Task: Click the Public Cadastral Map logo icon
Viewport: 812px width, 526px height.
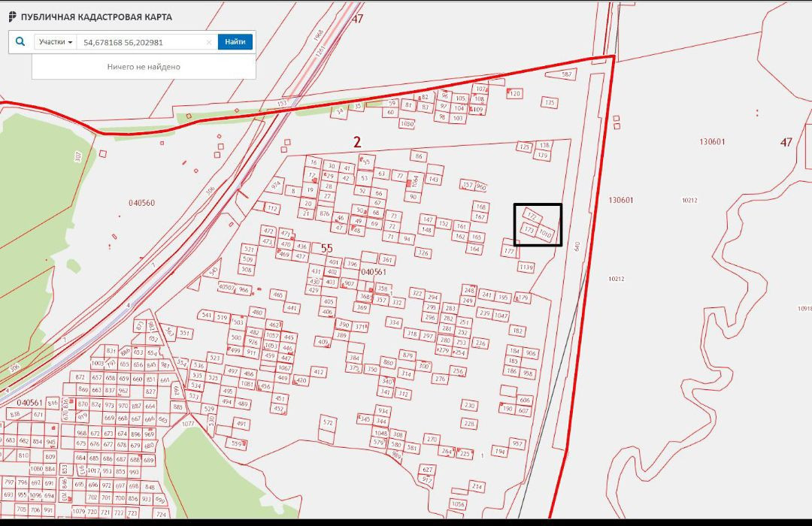Action: [x=12, y=17]
